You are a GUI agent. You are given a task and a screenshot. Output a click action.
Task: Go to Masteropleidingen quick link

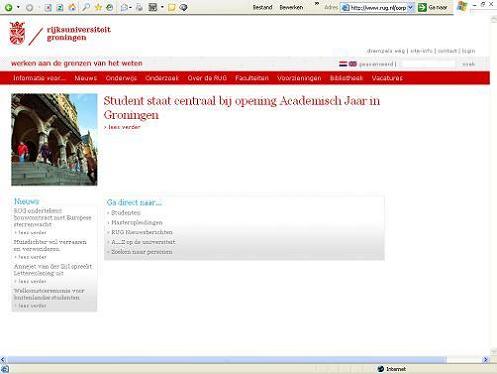[x=137, y=222]
